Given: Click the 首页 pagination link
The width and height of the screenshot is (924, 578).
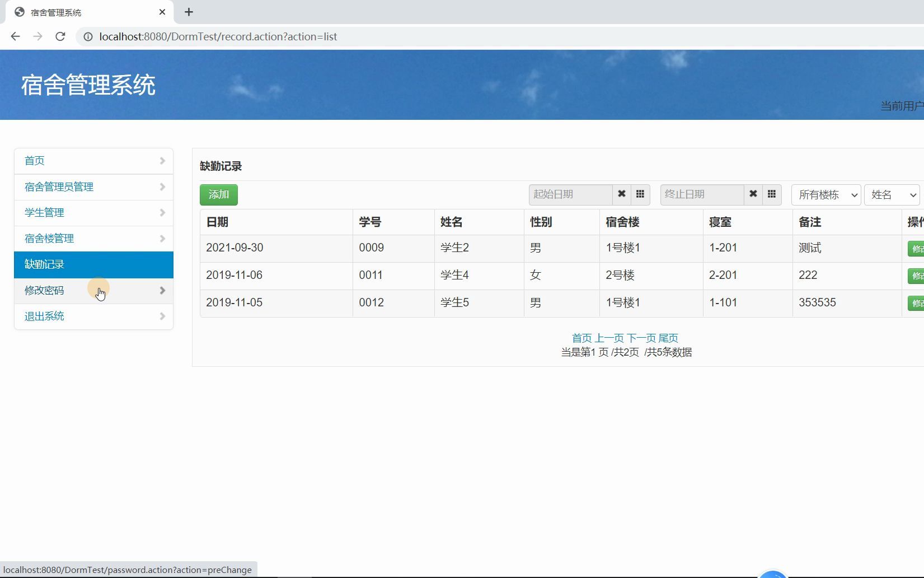Looking at the screenshot, I should click(x=581, y=338).
